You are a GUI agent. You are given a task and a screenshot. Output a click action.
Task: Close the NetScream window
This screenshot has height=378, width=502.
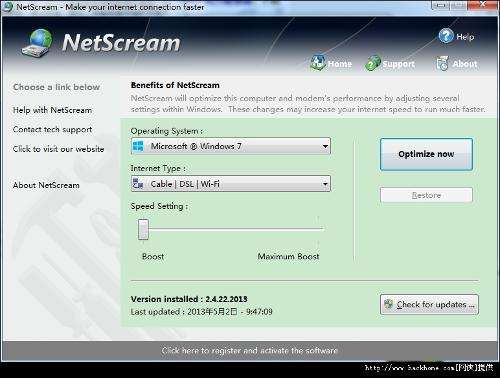(482, 4)
